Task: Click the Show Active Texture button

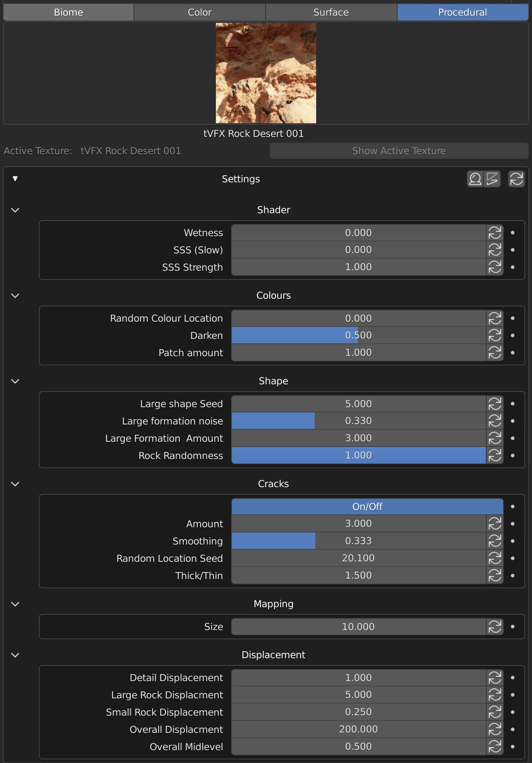Action: click(x=399, y=151)
